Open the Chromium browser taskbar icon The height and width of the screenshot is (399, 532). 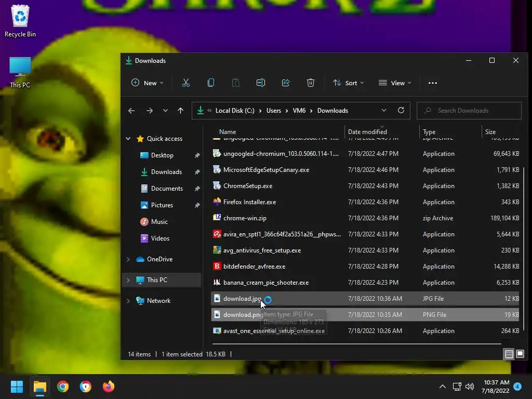(x=86, y=387)
